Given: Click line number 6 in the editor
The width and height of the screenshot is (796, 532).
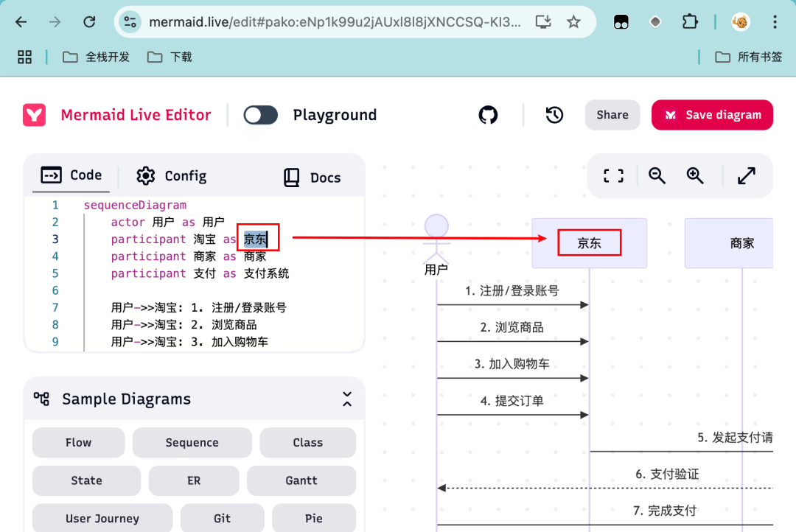Looking at the screenshot, I should point(55,290).
